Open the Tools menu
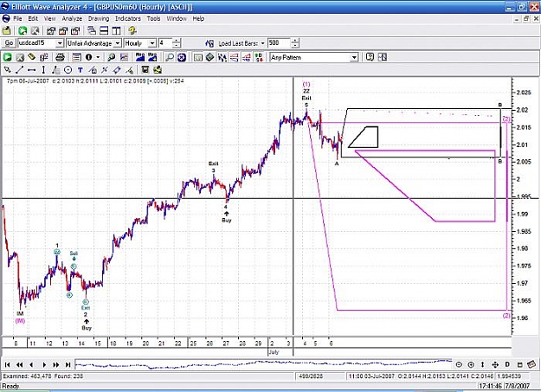 point(153,19)
